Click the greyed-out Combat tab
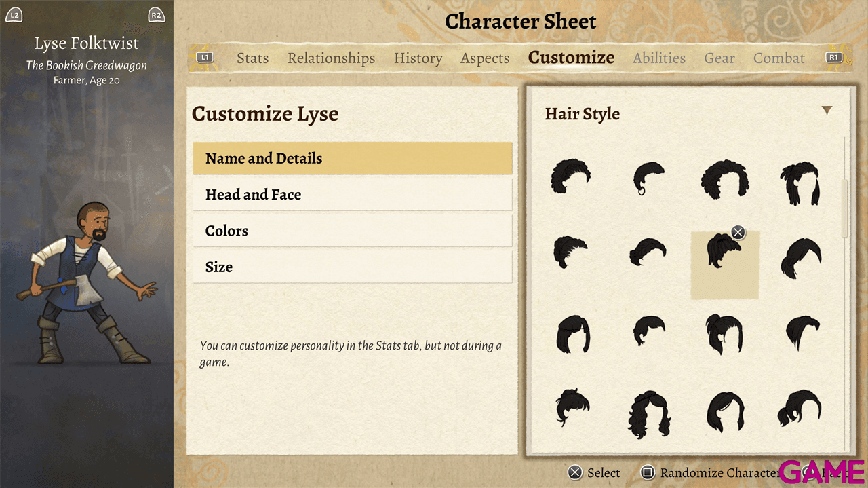The height and width of the screenshot is (488, 868). 779,58
